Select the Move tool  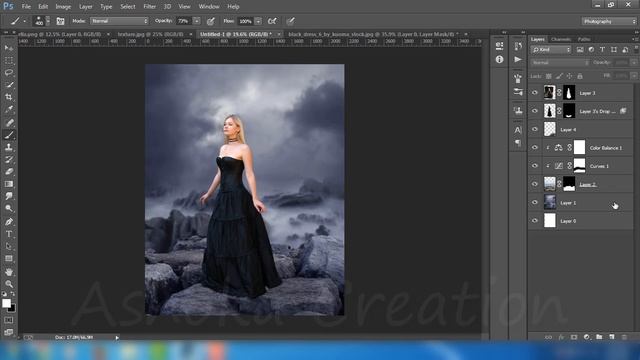click(x=9, y=48)
